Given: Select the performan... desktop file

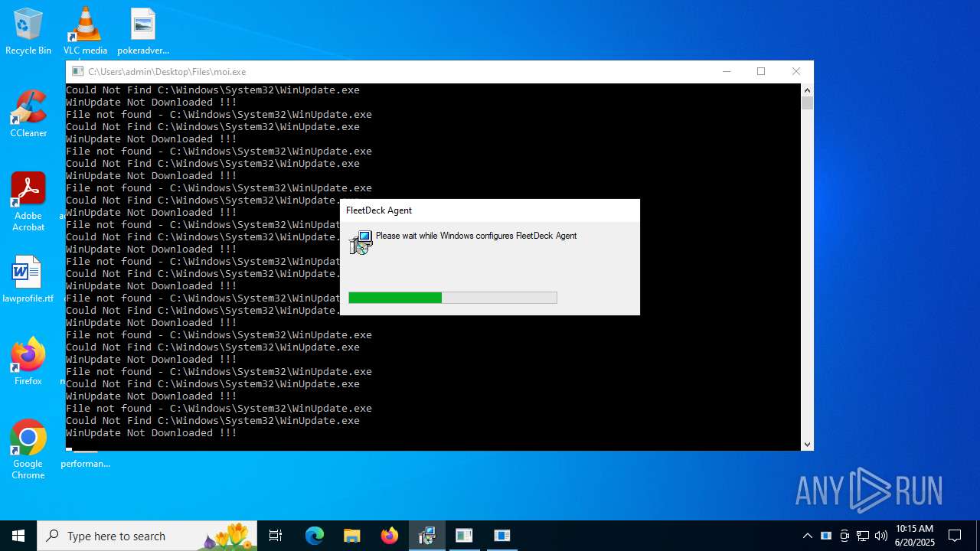Looking at the screenshot, I should [85, 463].
